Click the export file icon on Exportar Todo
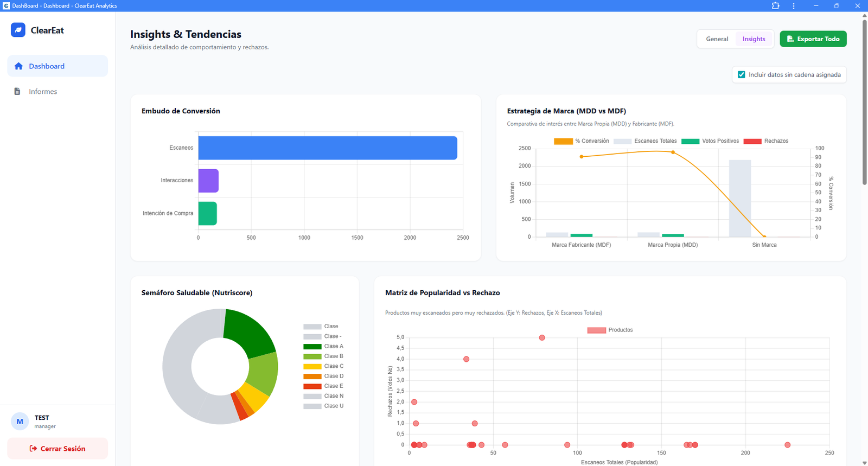This screenshot has height=466, width=868. point(790,39)
